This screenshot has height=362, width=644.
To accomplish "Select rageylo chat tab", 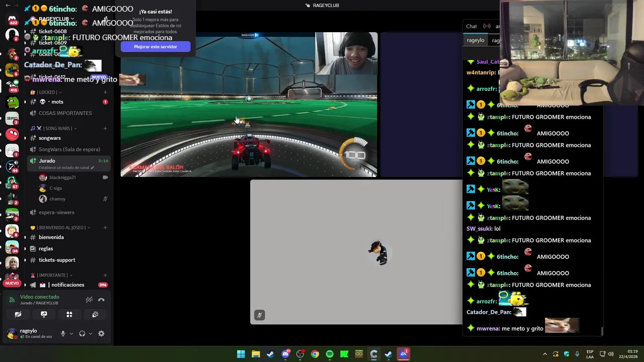I will [475, 40].
